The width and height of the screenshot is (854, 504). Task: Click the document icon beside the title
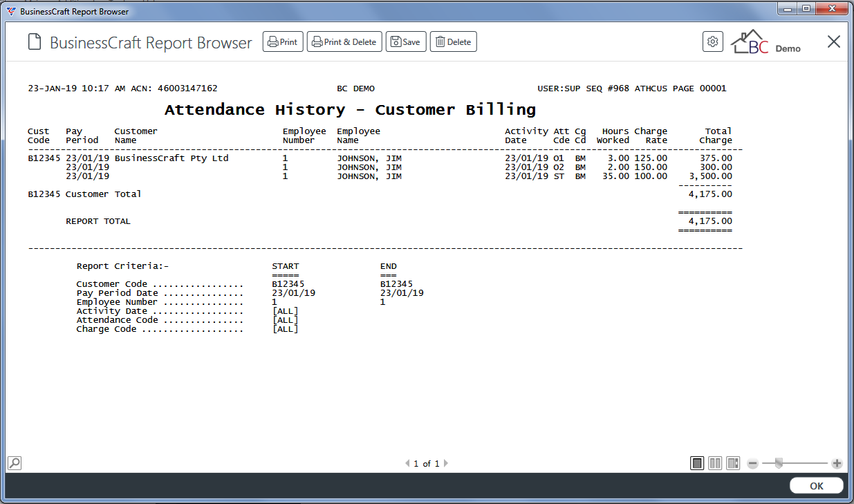point(34,42)
